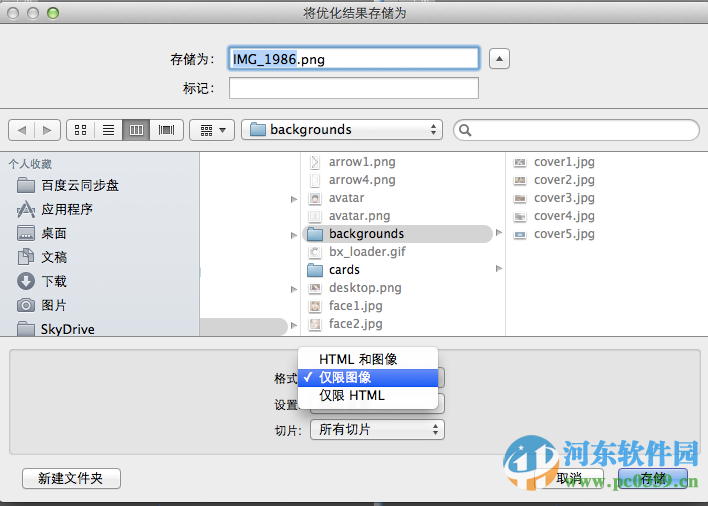Click 取消 to cancel
Image resolution: width=708 pixels, height=506 pixels.
pyautogui.click(x=570, y=478)
